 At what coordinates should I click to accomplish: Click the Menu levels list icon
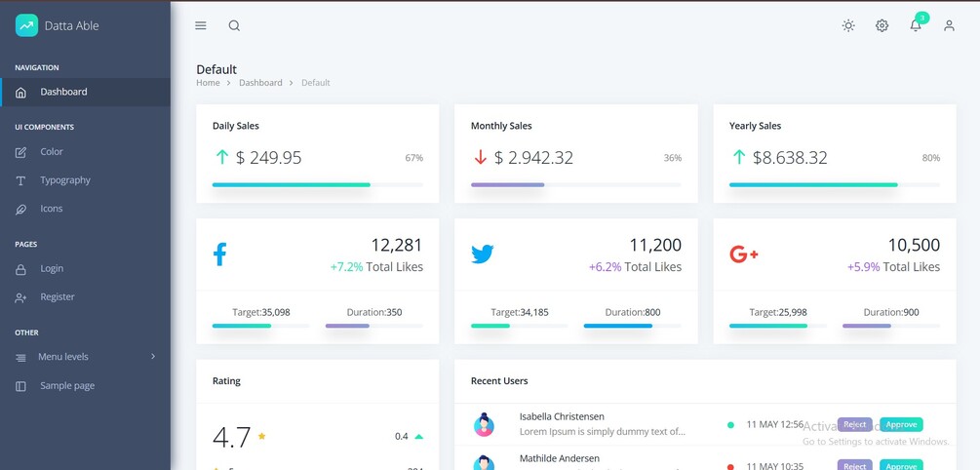pyautogui.click(x=20, y=358)
